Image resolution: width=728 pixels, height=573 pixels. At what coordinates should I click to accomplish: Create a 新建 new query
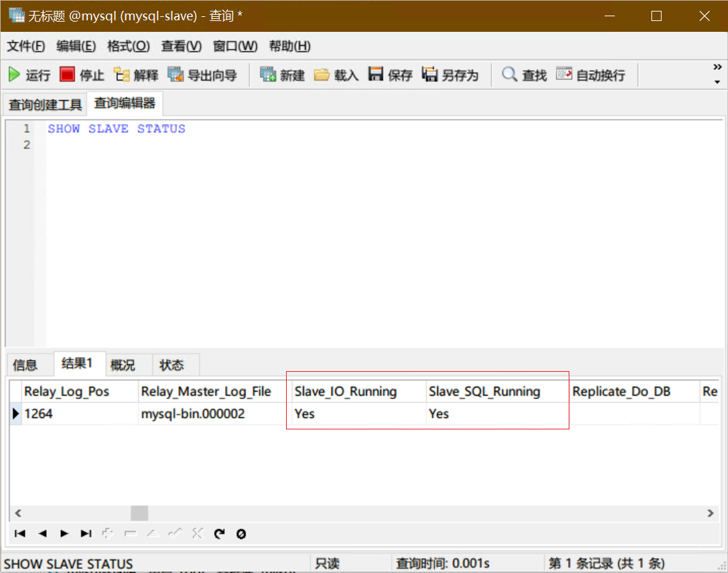tap(282, 75)
